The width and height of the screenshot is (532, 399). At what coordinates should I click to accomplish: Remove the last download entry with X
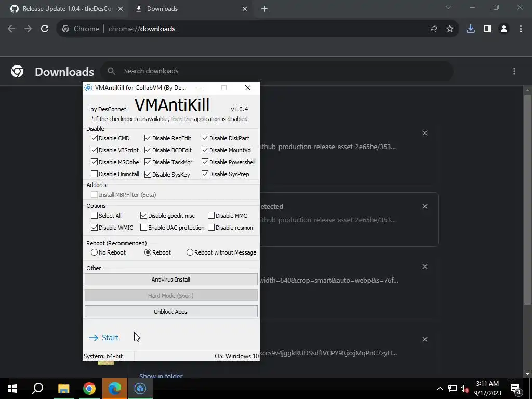click(425, 339)
